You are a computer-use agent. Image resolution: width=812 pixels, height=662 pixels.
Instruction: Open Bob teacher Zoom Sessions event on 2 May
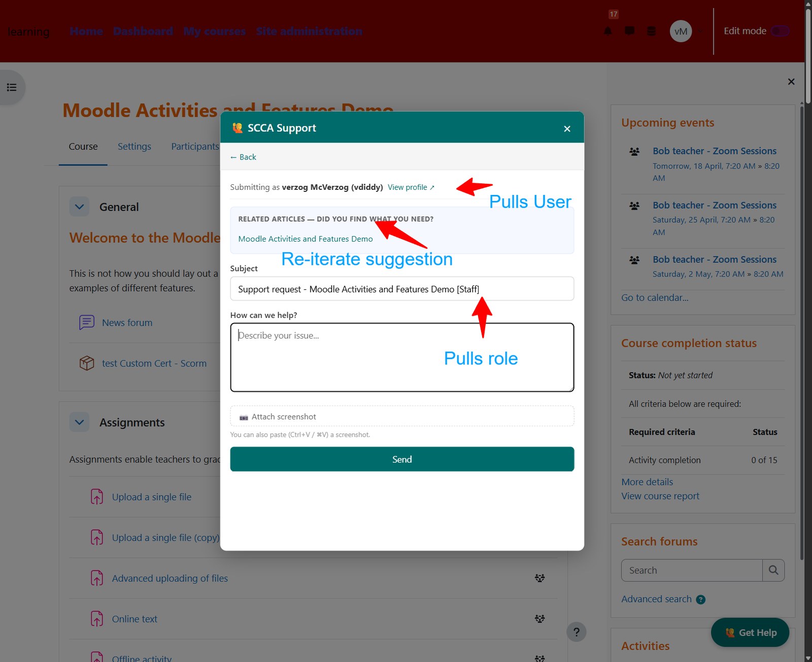tap(715, 259)
